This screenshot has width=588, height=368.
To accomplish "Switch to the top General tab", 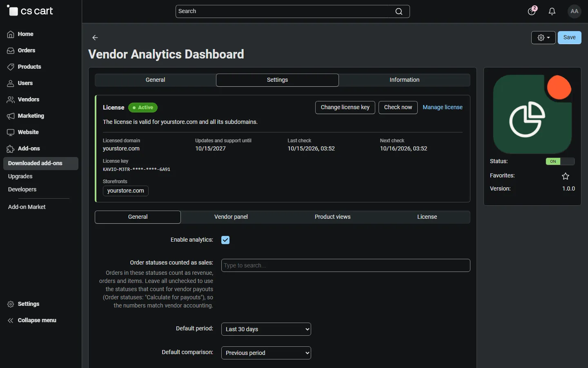I will [156, 80].
